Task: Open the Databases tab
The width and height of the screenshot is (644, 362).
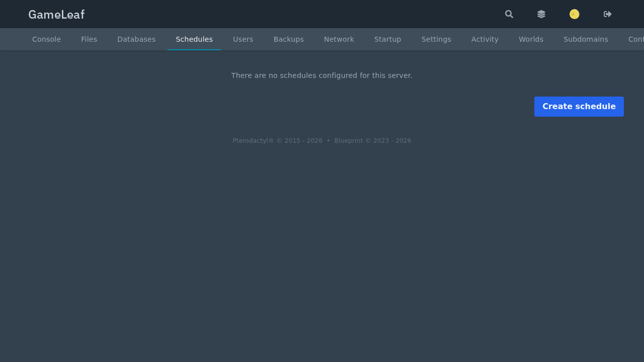Action: click(136, 39)
